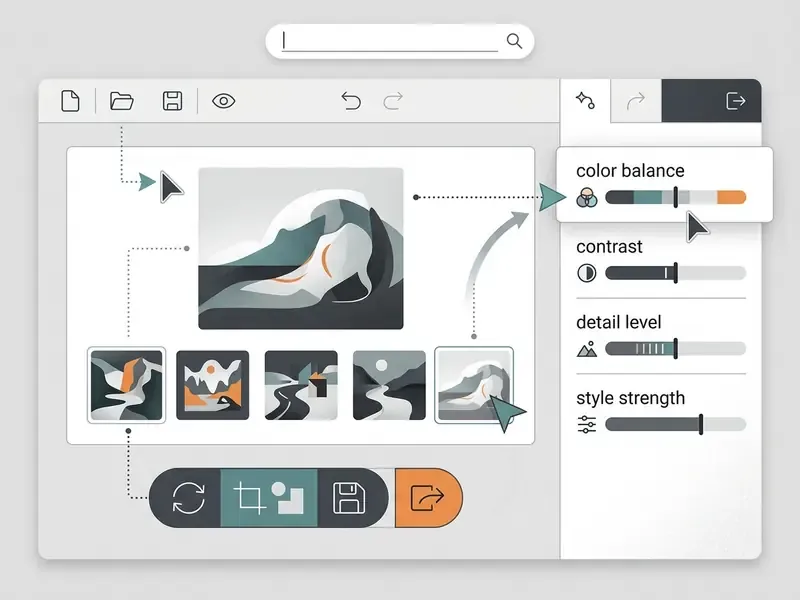Adjust the color balance slider
800x600 pixels.
pos(676,197)
